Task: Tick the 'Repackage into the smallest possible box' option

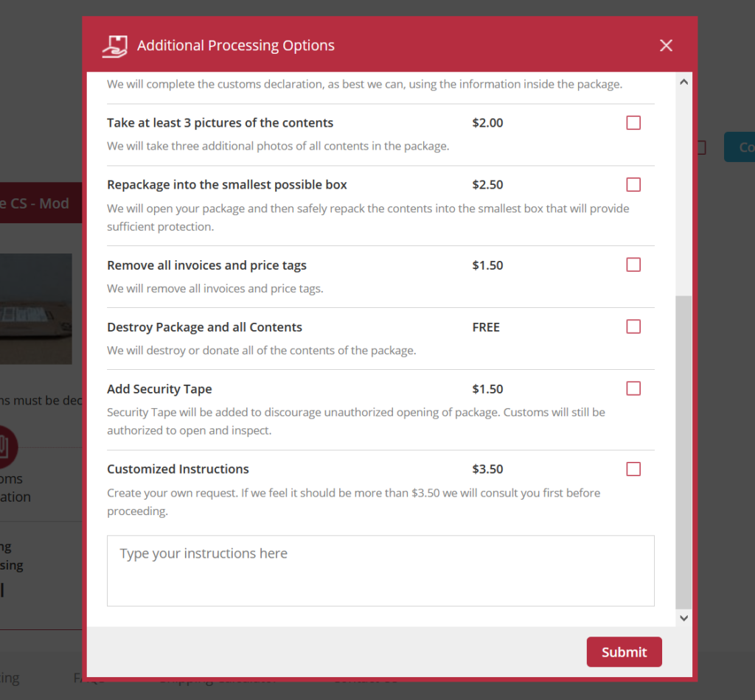Action: [x=633, y=185]
